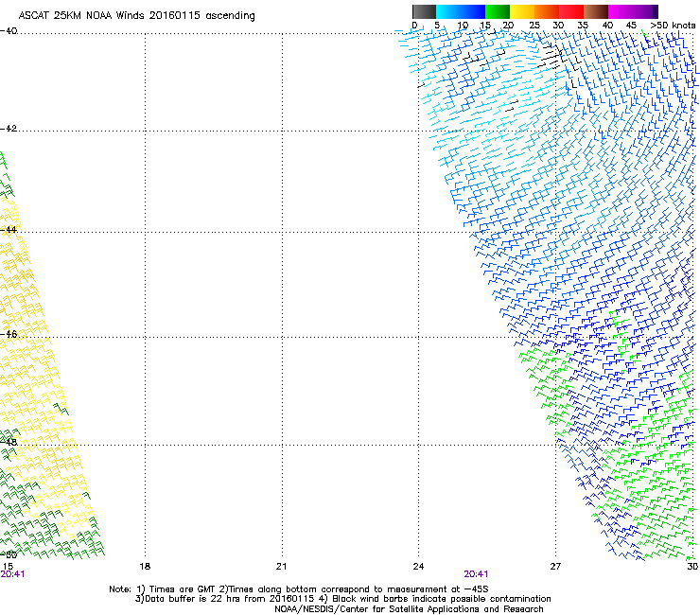Click the '5' legend scale label

[x=437, y=26]
